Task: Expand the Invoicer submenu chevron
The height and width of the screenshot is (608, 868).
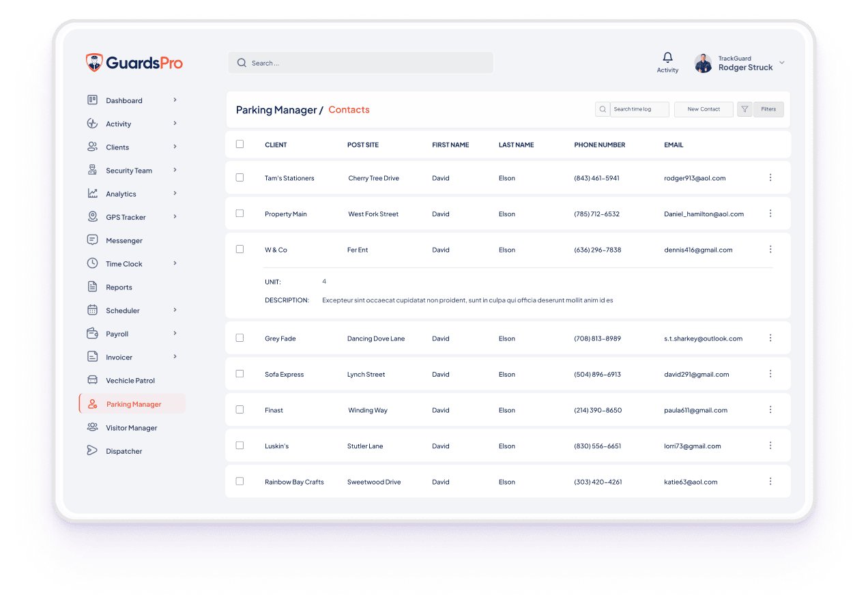Action: [x=175, y=356]
